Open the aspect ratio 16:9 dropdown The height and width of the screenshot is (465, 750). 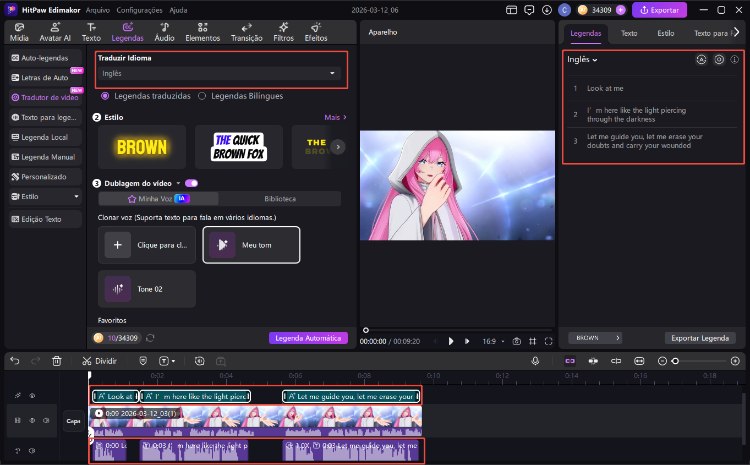[x=493, y=342]
